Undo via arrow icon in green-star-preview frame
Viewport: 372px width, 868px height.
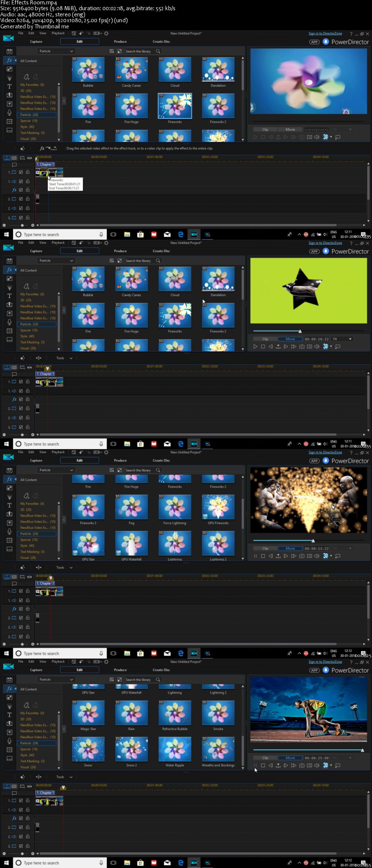point(81,243)
